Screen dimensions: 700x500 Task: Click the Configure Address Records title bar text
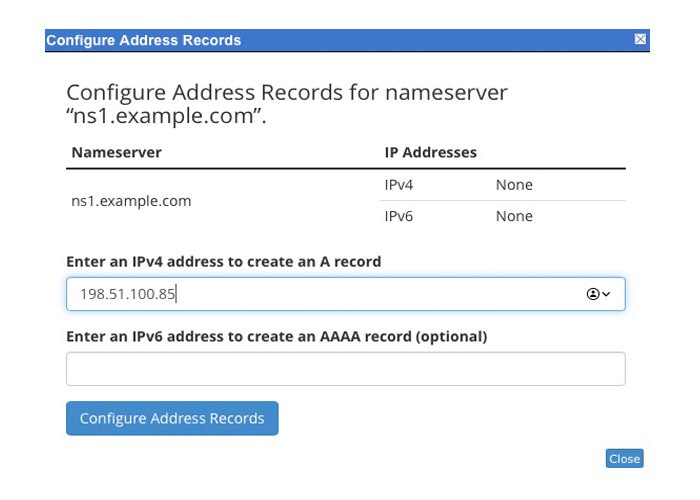click(x=143, y=41)
